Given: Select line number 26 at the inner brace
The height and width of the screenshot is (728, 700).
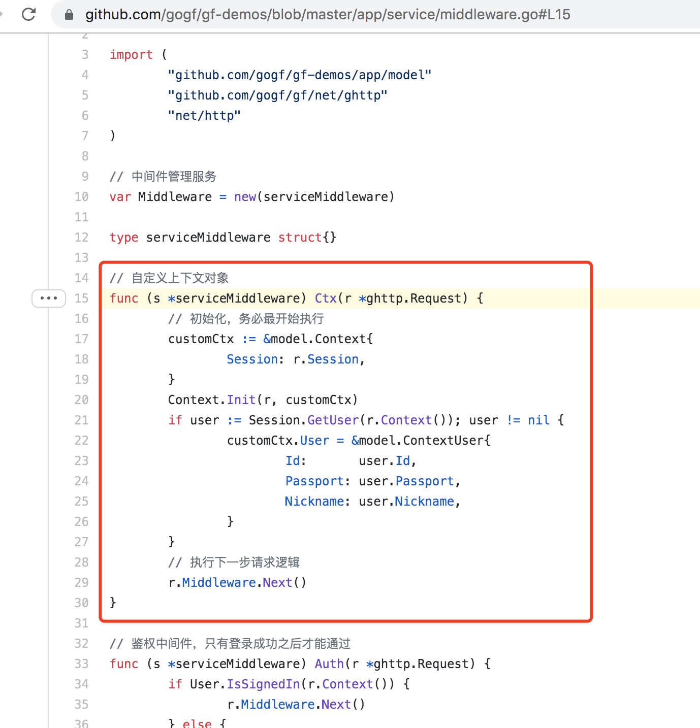Looking at the screenshot, I should coord(81,521).
